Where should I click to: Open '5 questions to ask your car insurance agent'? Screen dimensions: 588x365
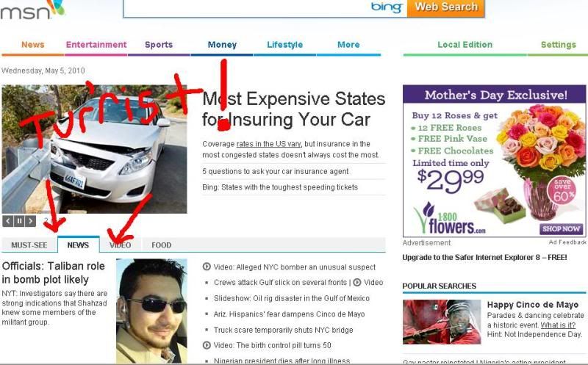coord(275,171)
